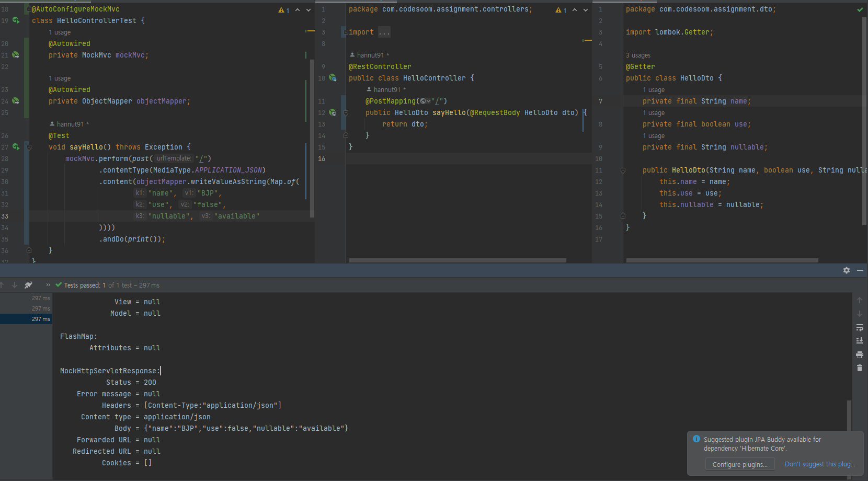Go to previous highlighted error in the HelloController editor
Viewport: 868px width, 481px height.
tap(575, 10)
